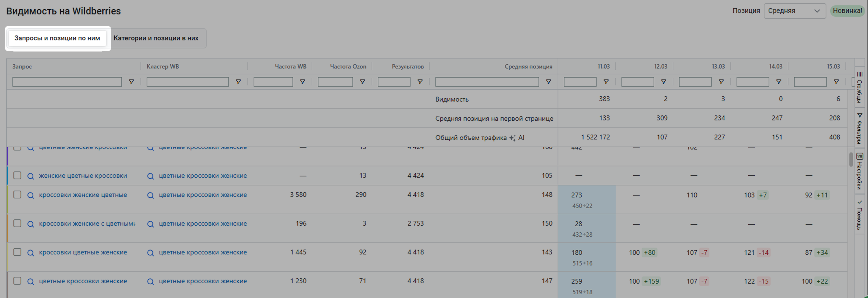Sort by Результатов column header

tap(408, 67)
